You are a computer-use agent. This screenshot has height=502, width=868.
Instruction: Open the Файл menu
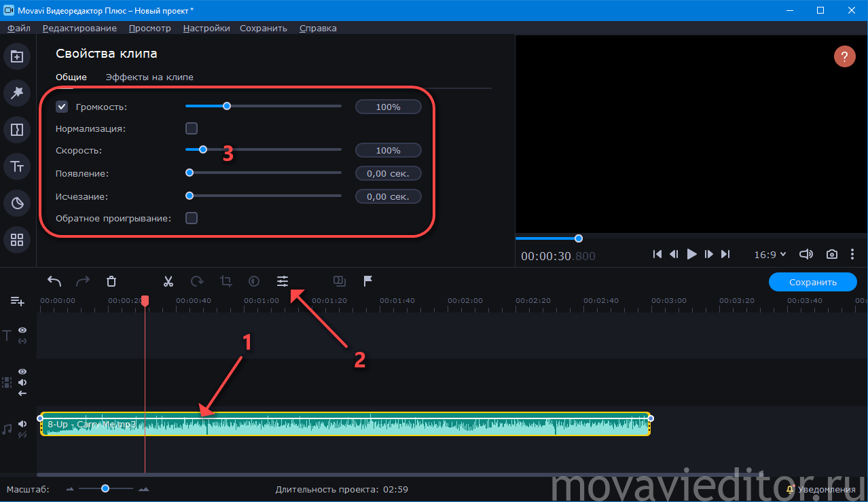point(19,28)
